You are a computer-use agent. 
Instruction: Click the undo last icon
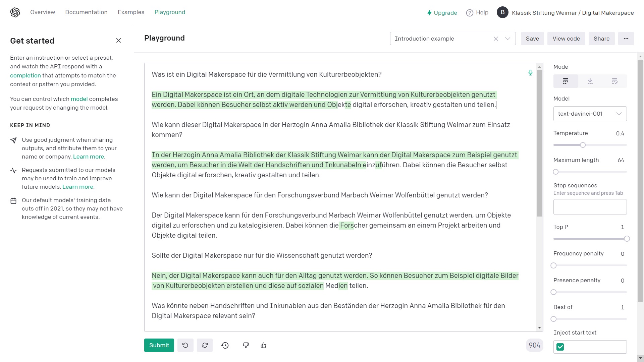pos(185,345)
